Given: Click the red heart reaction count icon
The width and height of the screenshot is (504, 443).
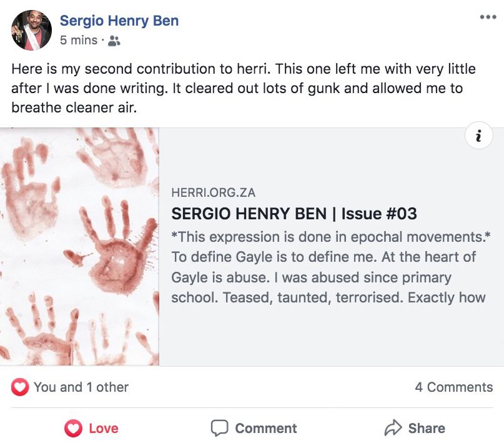Looking at the screenshot, I should (x=20, y=387).
